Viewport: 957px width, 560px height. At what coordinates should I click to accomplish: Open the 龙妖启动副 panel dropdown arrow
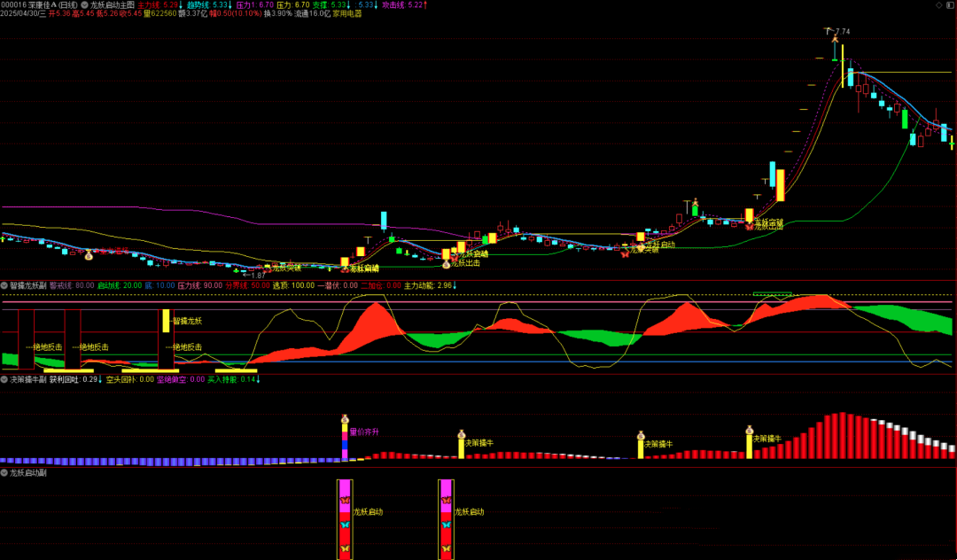pyautogui.click(x=4, y=473)
